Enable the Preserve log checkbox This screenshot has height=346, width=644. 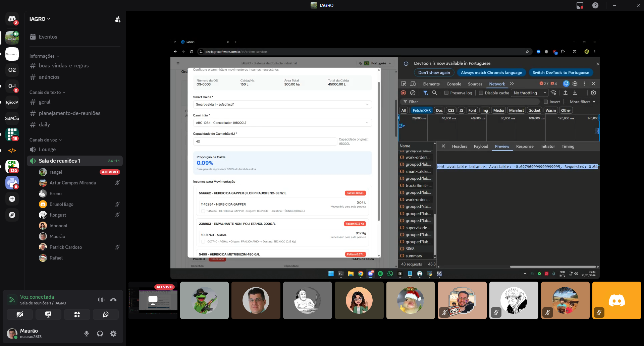coord(446,93)
